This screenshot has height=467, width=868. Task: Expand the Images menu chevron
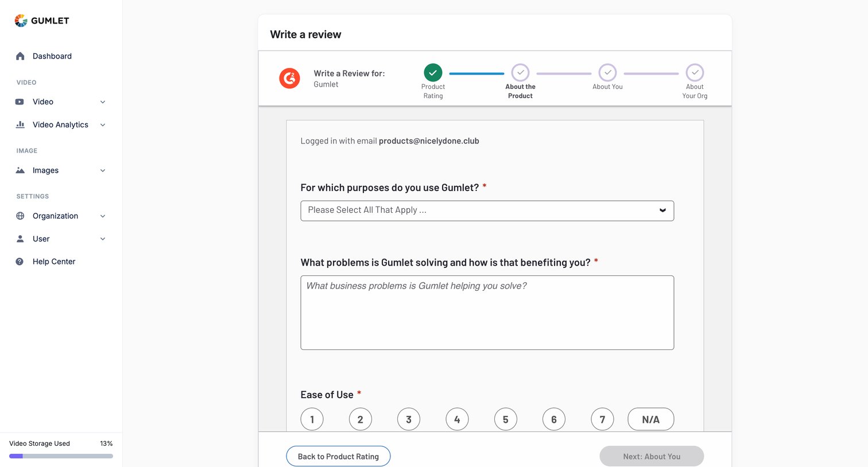click(103, 170)
